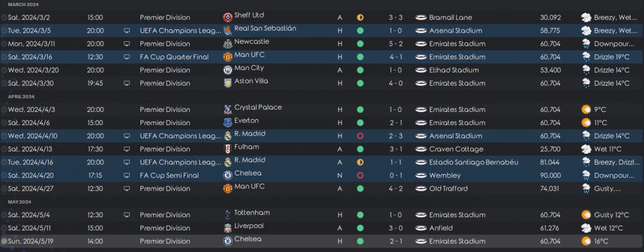Toggle the check circle for the Sat 2024/3/2 fixture
644x252 pixels.
4,18
